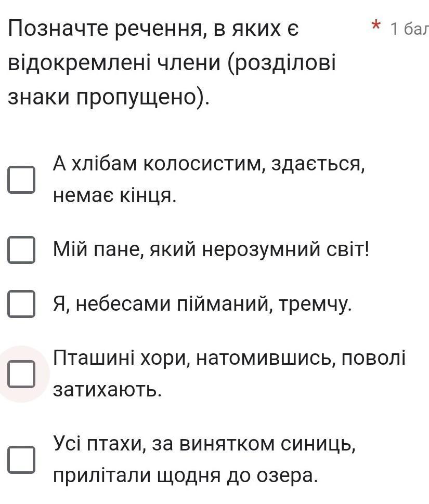Click the question line 'знаки пропущено).'
The width and height of the screenshot is (429, 504).
click(108, 97)
